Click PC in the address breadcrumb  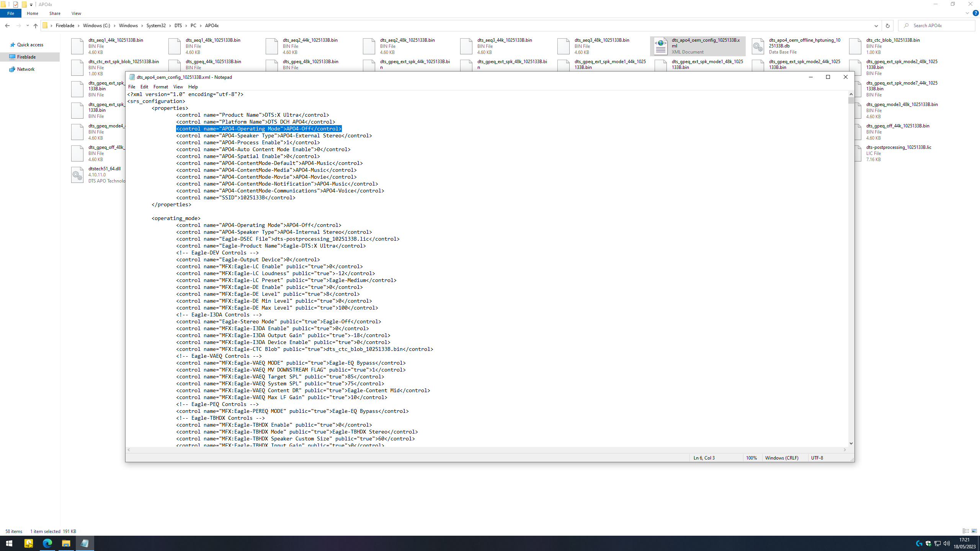click(193, 26)
